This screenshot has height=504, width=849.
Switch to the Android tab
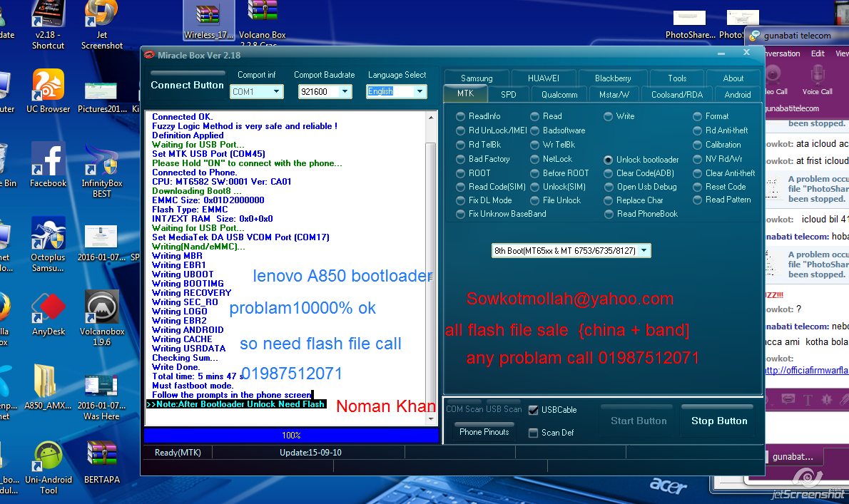[x=738, y=94]
